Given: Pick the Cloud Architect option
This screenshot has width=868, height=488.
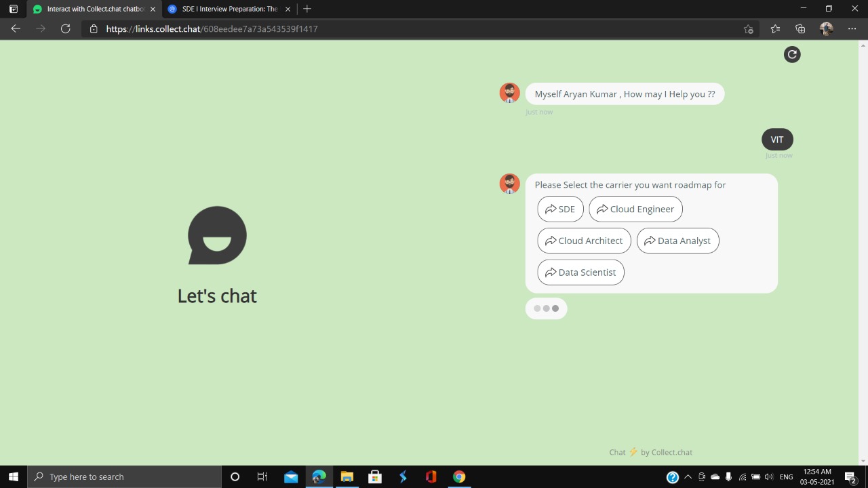Looking at the screenshot, I should [584, 241].
